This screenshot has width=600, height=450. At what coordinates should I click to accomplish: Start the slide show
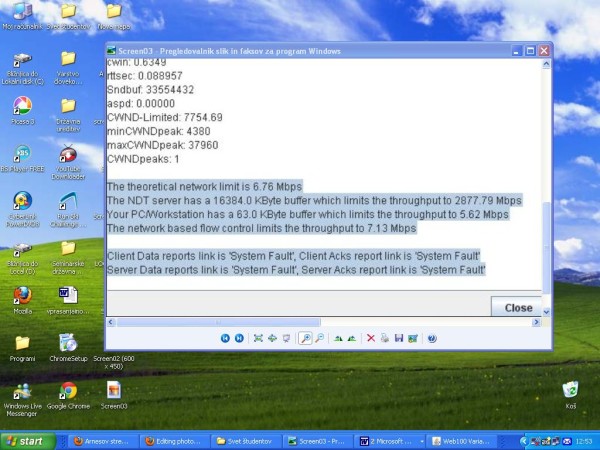(286, 338)
